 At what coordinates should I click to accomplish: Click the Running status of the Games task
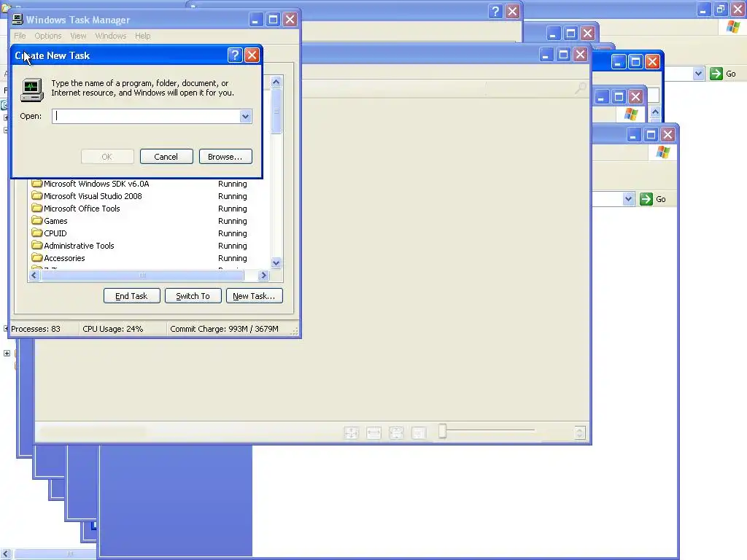[233, 221]
